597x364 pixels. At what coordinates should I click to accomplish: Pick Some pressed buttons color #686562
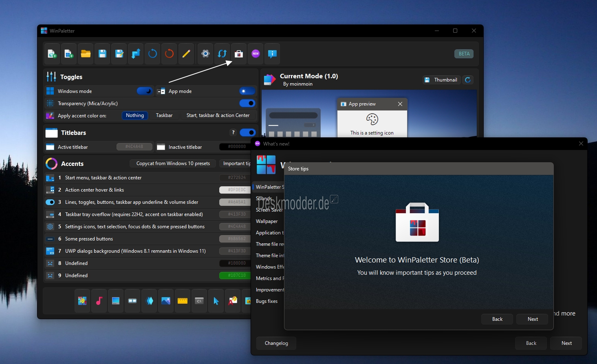235,239
